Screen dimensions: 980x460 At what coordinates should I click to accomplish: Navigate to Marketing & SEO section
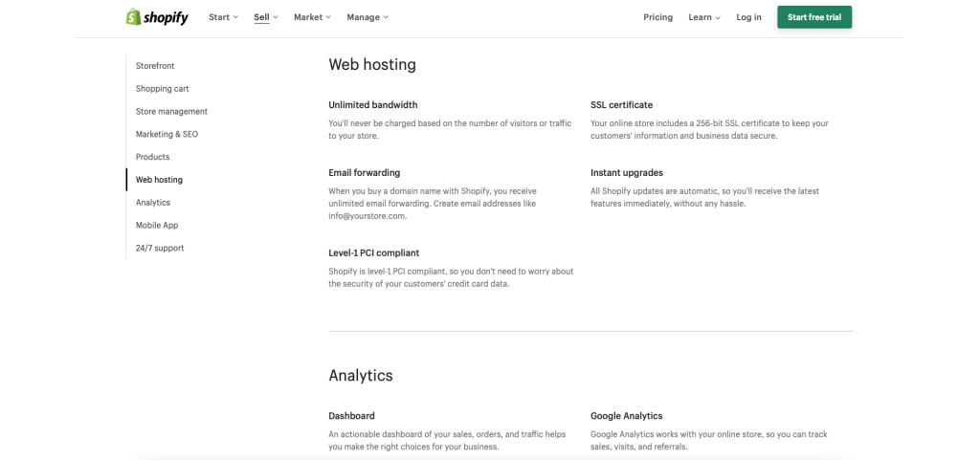click(x=167, y=135)
